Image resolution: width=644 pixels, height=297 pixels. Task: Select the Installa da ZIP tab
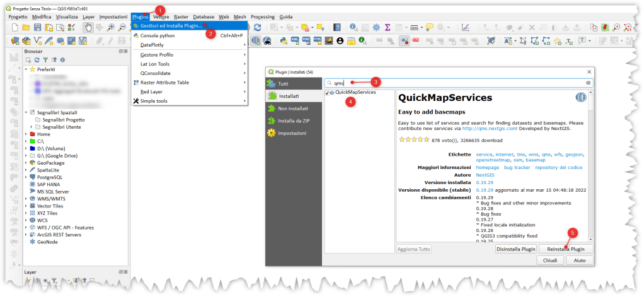[292, 120]
